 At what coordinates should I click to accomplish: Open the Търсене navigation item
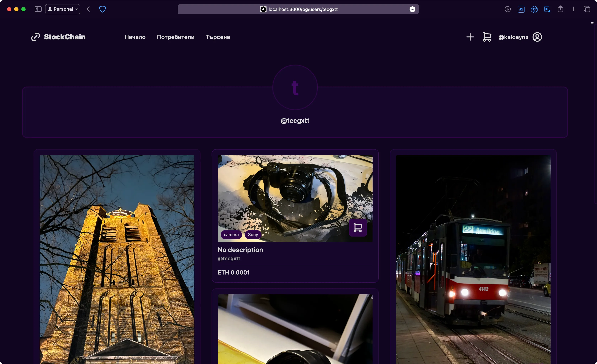point(218,37)
